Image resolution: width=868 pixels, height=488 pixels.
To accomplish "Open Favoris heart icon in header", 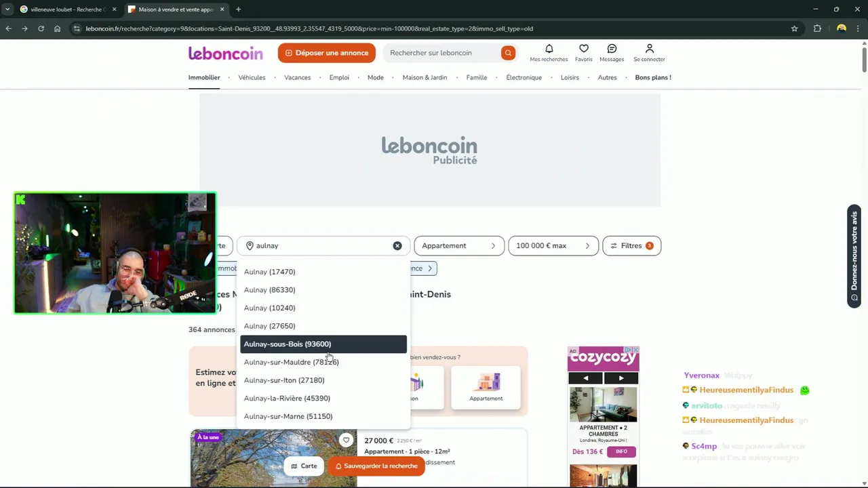I will pos(584,49).
